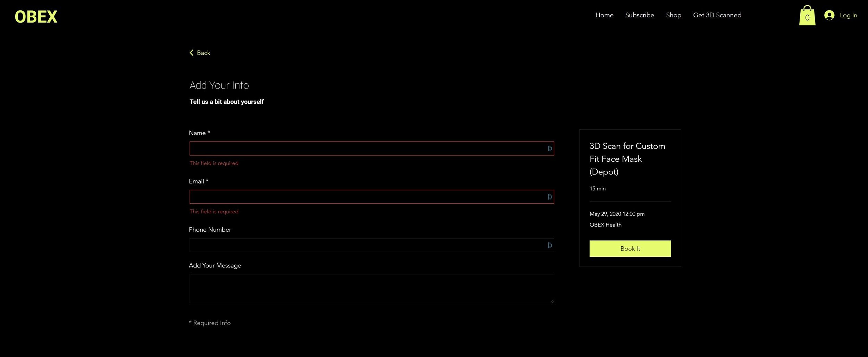Open Get 3D Scanned page
The height and width of the screenshot is (357, 868).
717,15
